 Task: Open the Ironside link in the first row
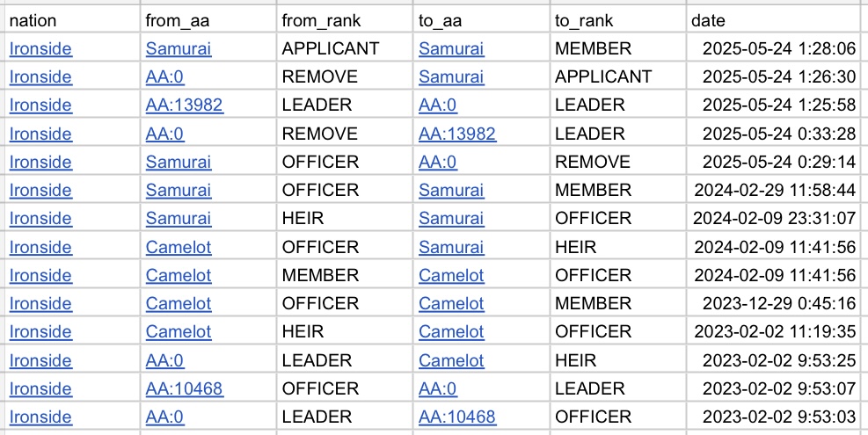[40, 48]
